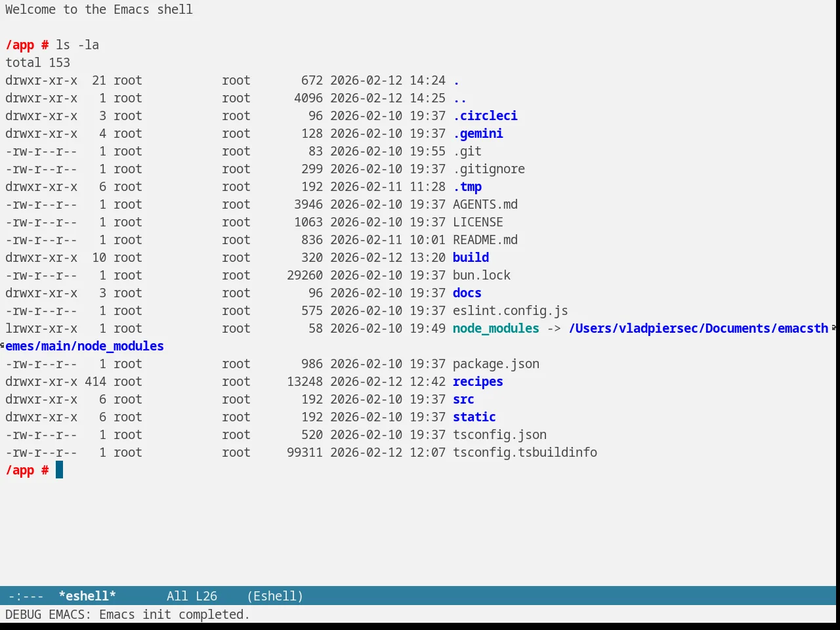Click the 2026-02-11 10:01 timestamp of README.md
Screen dimensions: 840x630
click(x=388, y=240)
